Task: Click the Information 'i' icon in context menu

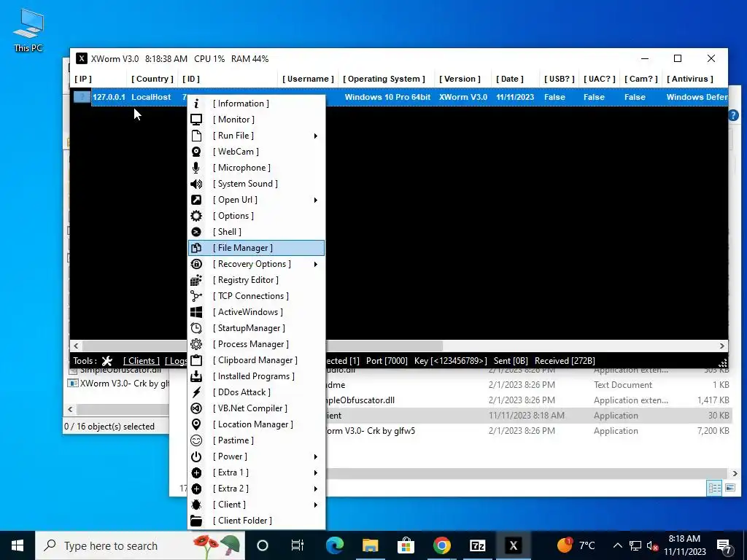Action: (x=196, y=104)
